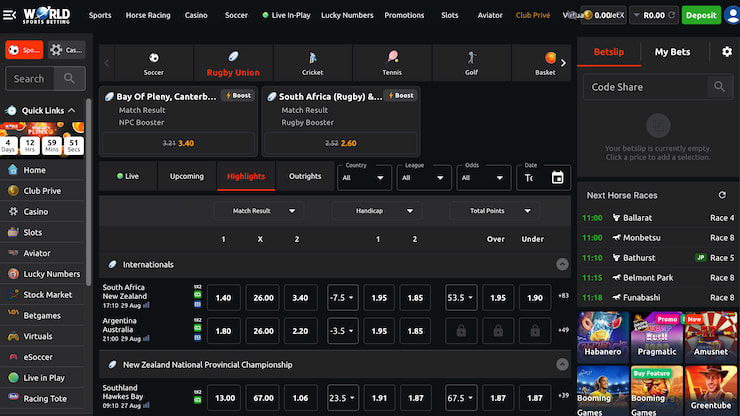Open Betgames in the sidebar
The height and width of the screenshot is (416, 740).
[43, 315]
